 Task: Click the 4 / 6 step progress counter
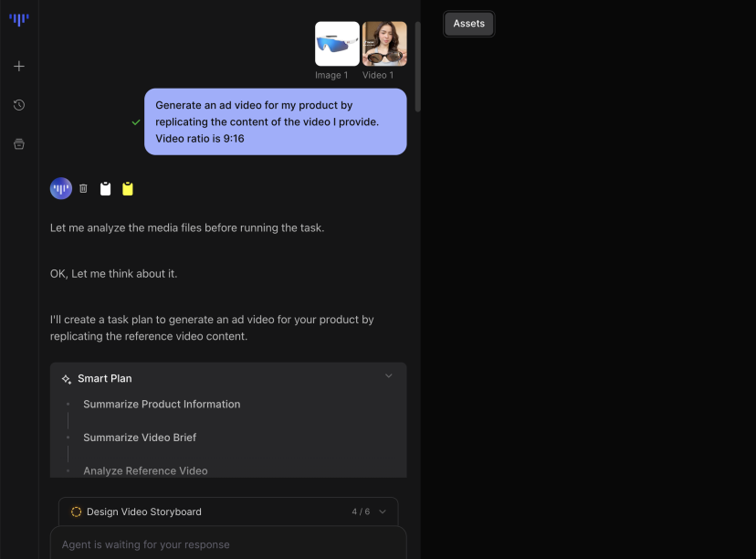pos(361,512)
